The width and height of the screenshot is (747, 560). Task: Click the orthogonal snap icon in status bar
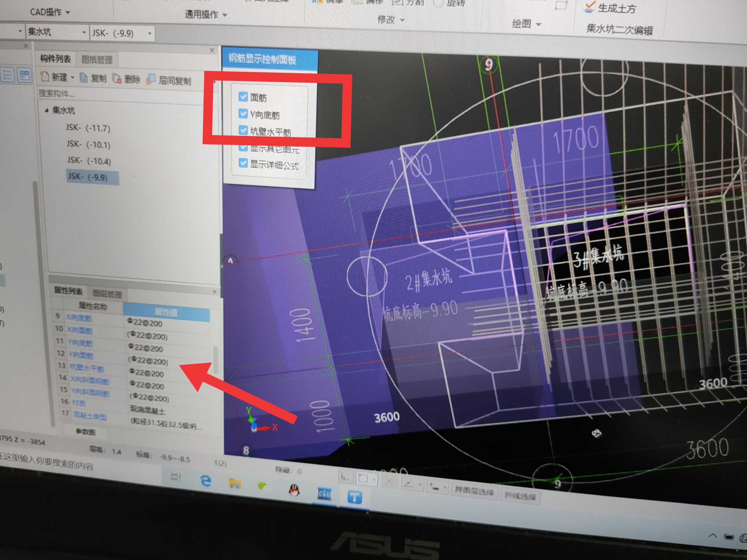345,477
